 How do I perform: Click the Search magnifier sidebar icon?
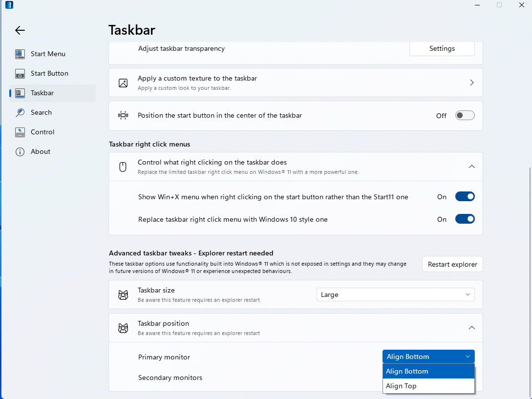click(20, 113)
